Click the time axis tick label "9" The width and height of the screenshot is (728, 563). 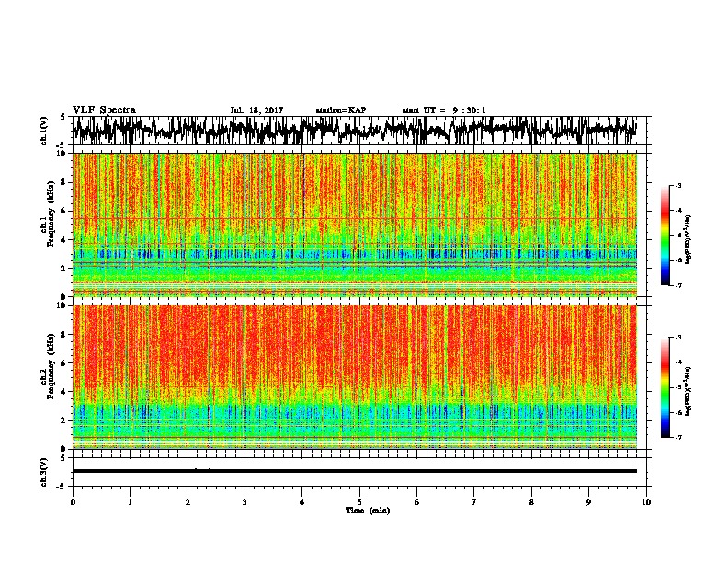(x=588, y=502)
